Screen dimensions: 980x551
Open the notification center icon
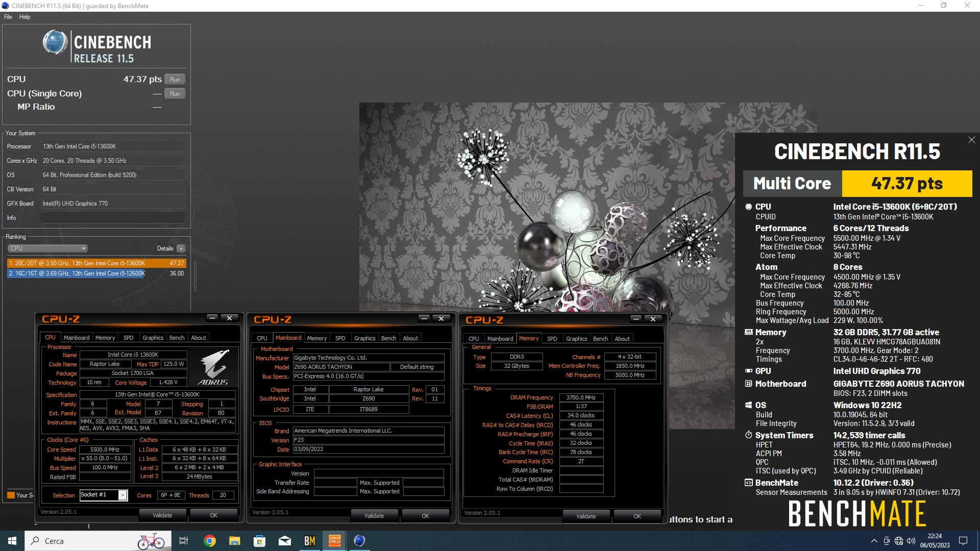click(963, 541)
